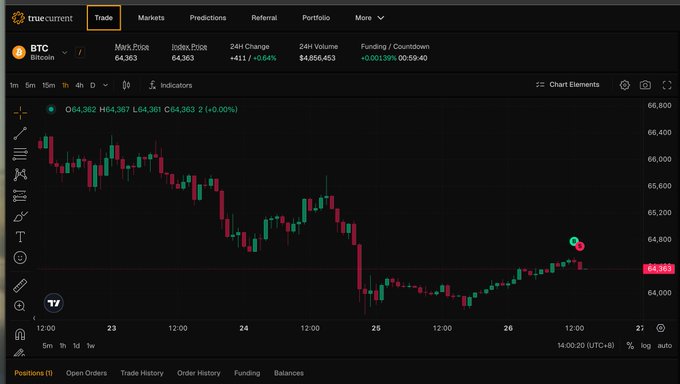Toggle auto scale mode
The width and height of the screenshot is (680, 384).
(x=664, y=345)
